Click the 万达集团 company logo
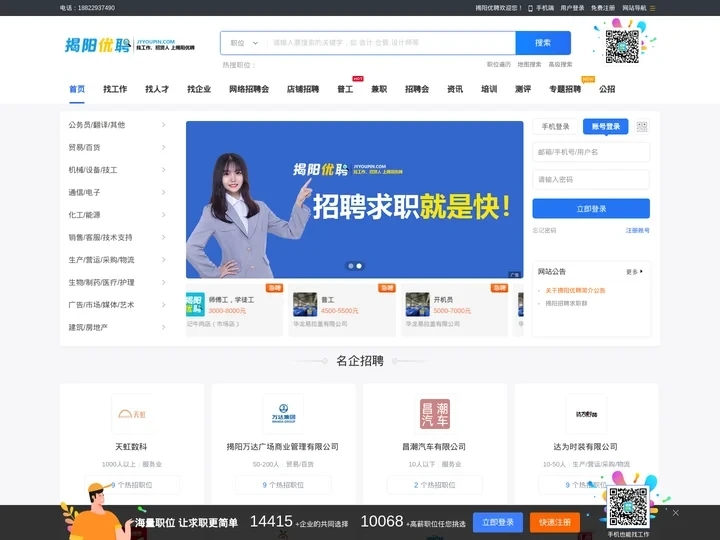This screenshot has height=540, width=720. [283, 414]
